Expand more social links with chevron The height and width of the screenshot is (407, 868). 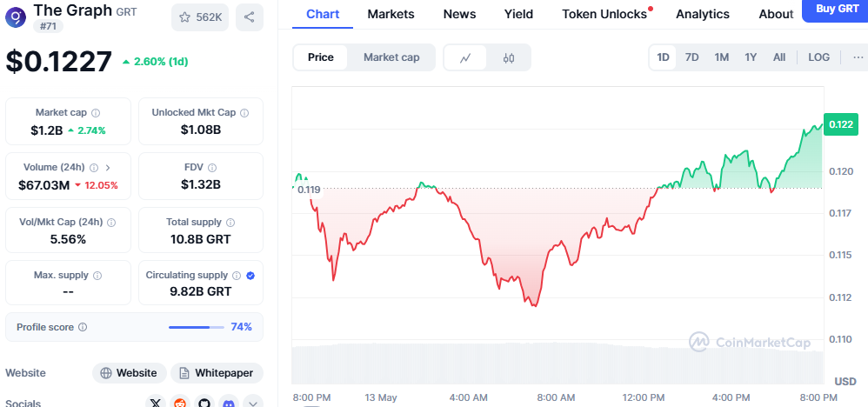253,403
